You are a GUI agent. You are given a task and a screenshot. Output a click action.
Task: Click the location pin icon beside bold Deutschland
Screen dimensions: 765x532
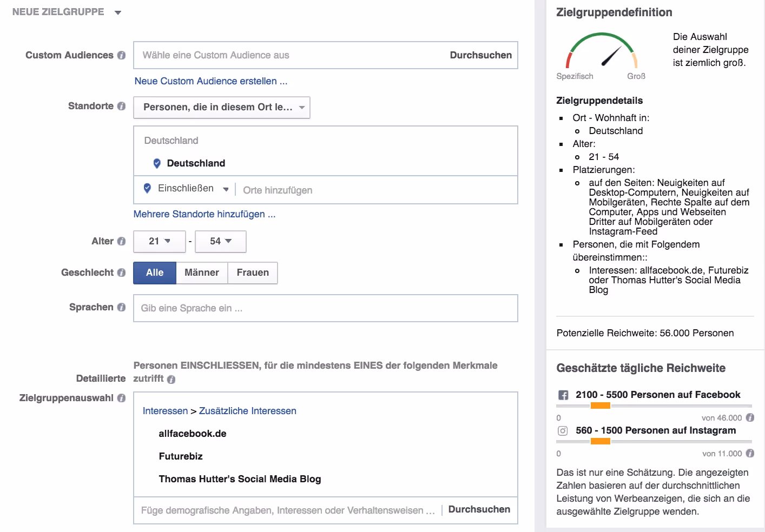tap(157, 163)
